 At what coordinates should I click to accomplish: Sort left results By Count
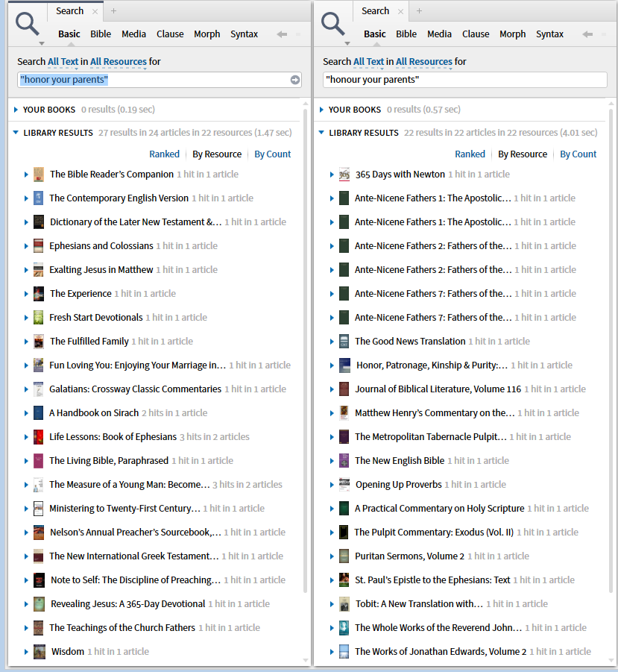pyautogui.click(x=272, y=154)
